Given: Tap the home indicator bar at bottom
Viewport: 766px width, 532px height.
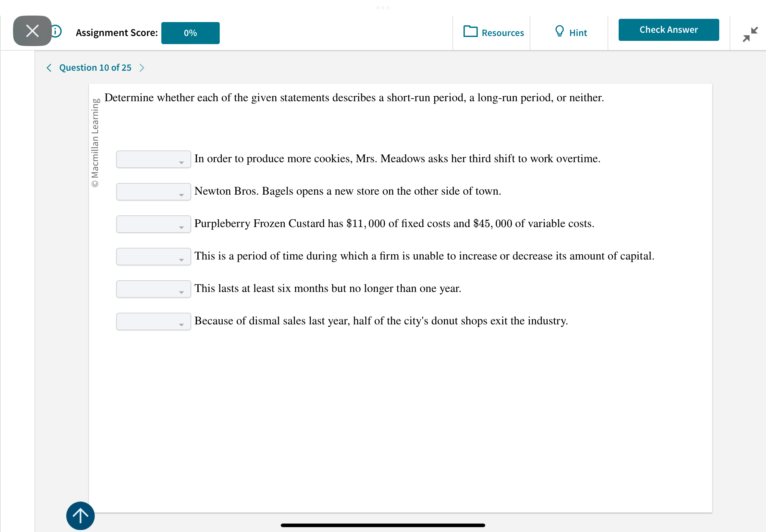Looking at the screenshot, I should (383, 525).
